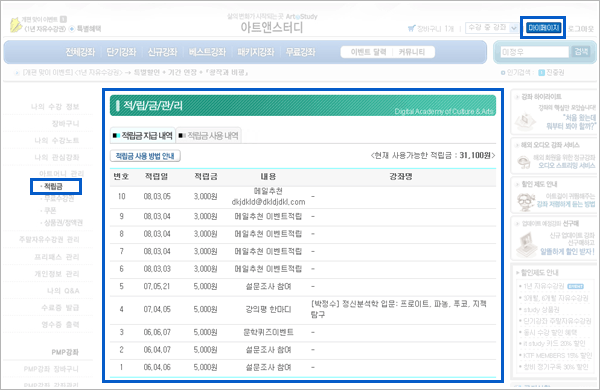Open 영수증 출력 in sidebar
The height and width of the screenshot is (390, 600).
(60, 325)
